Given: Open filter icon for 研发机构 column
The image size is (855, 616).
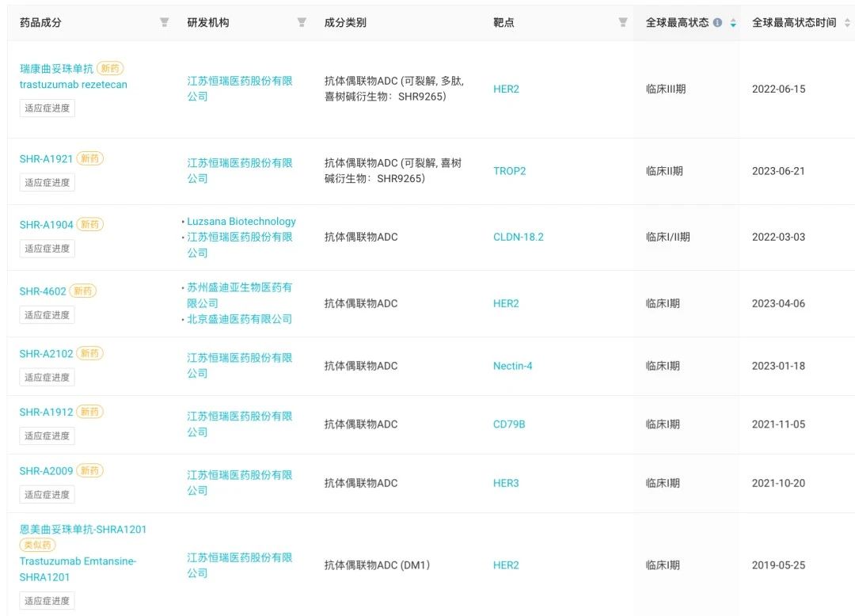Looking at the screenshot, I should tap(302, 22).
